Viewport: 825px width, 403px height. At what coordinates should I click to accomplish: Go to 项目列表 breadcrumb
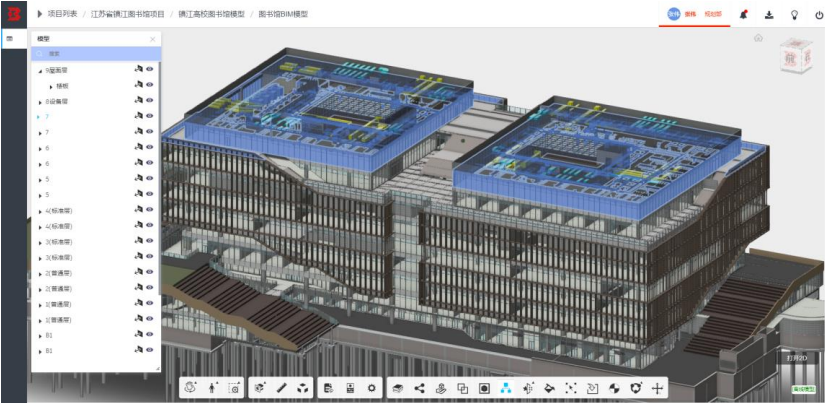[x=62, y=14]
